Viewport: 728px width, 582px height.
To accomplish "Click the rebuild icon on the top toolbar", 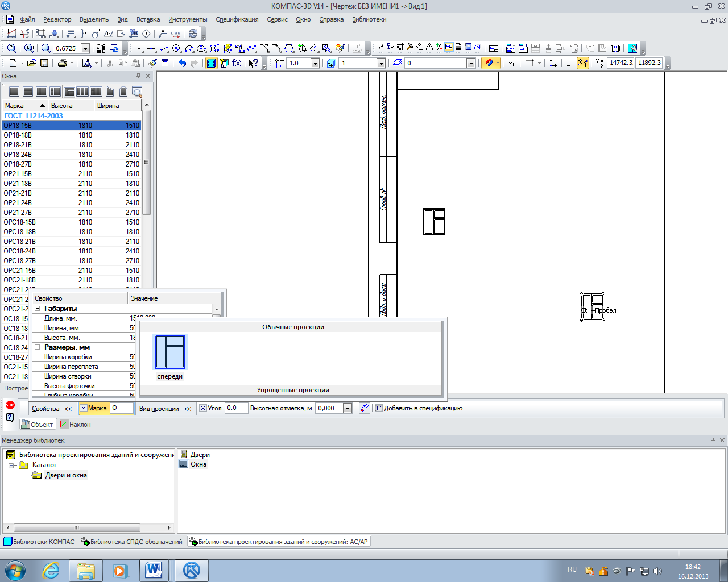I will pyautogui.click(x=193, y=34).
